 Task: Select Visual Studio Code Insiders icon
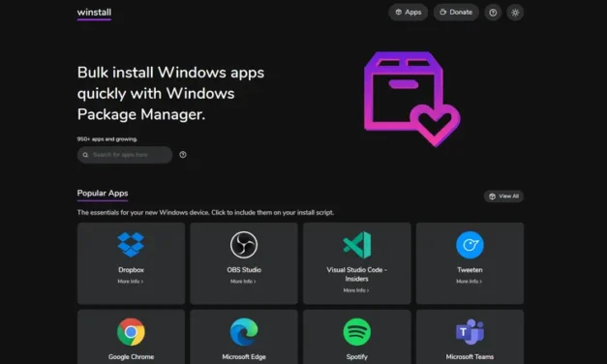tap(357, 245)
